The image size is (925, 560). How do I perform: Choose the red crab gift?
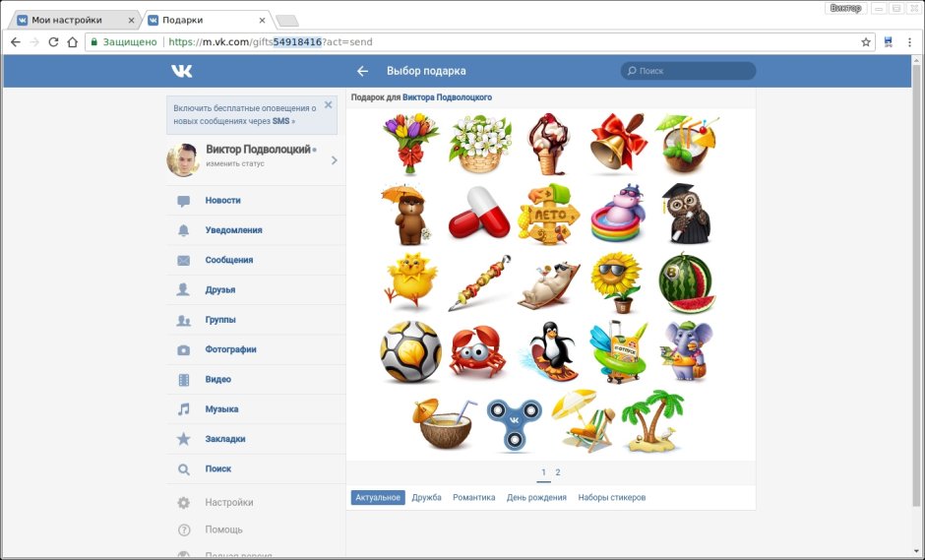click(478, 351)
